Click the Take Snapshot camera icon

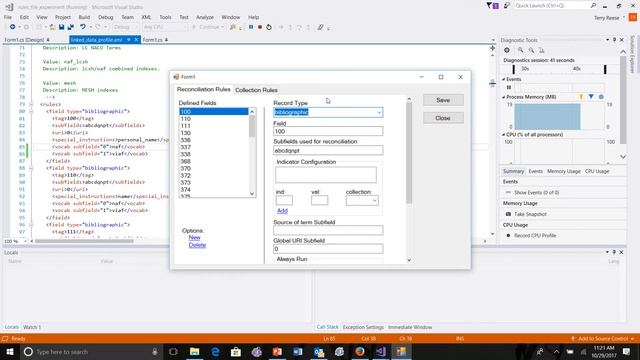click(508, 214)
